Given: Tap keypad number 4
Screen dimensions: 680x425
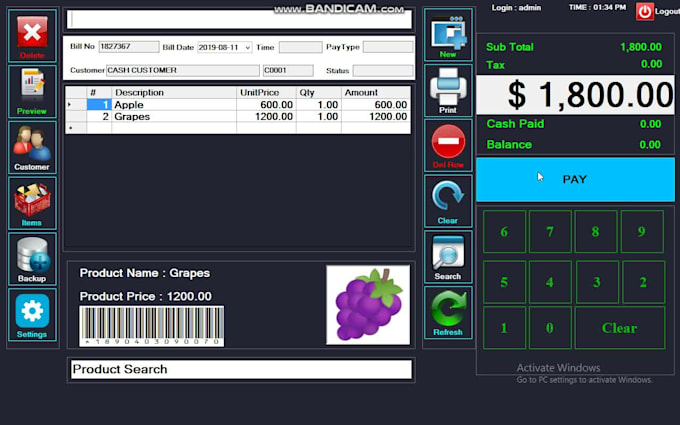Looking at the screenshot, I should click(550, 282).
